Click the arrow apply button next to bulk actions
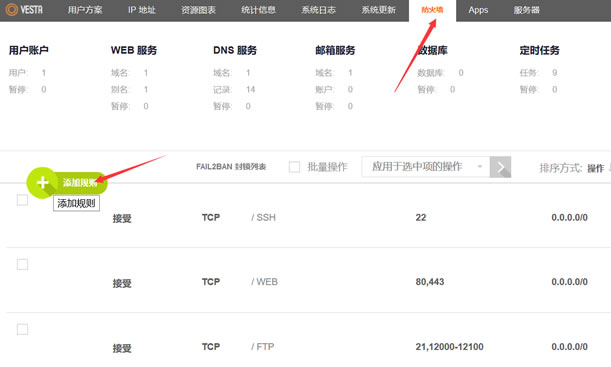 click(x=500, y=167)
